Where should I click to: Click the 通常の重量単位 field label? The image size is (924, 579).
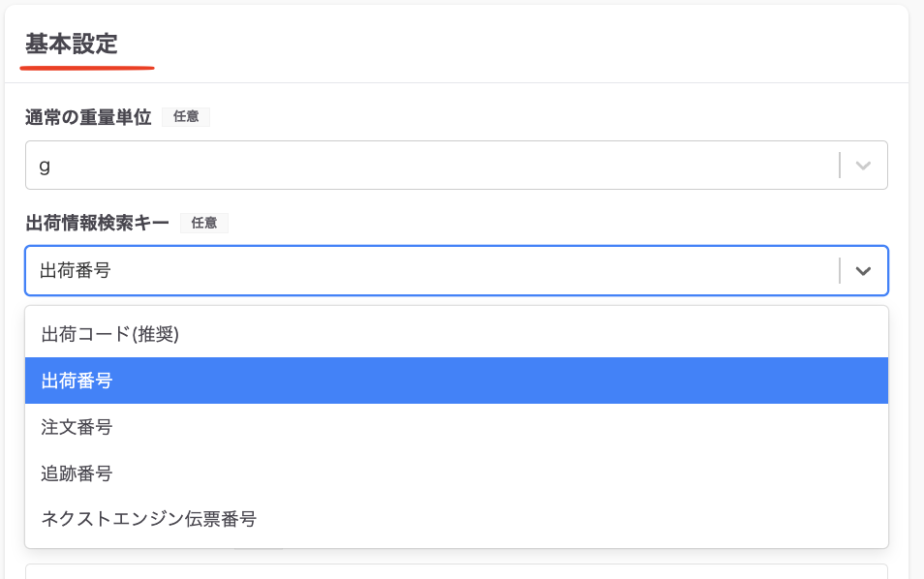tap(88, 117)
